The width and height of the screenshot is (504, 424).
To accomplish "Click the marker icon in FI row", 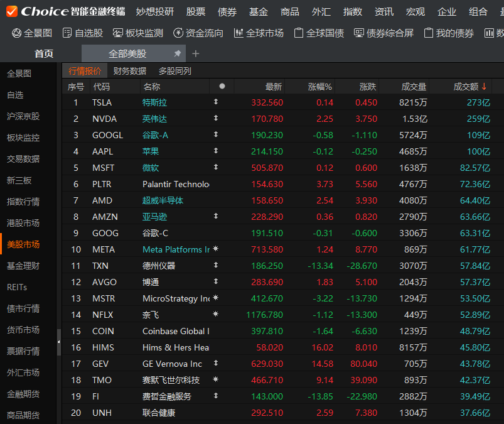I will pyautogui.click(x=216, y=396).
